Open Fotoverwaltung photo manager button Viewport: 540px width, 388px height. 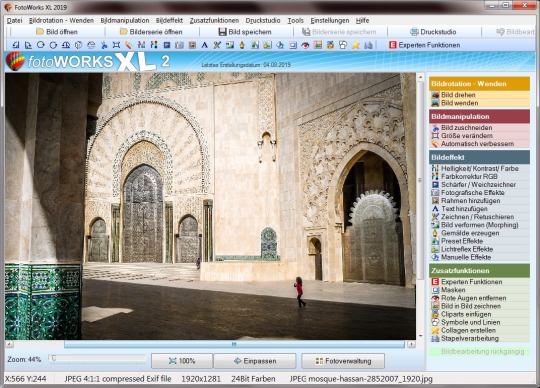click(343, 361)
